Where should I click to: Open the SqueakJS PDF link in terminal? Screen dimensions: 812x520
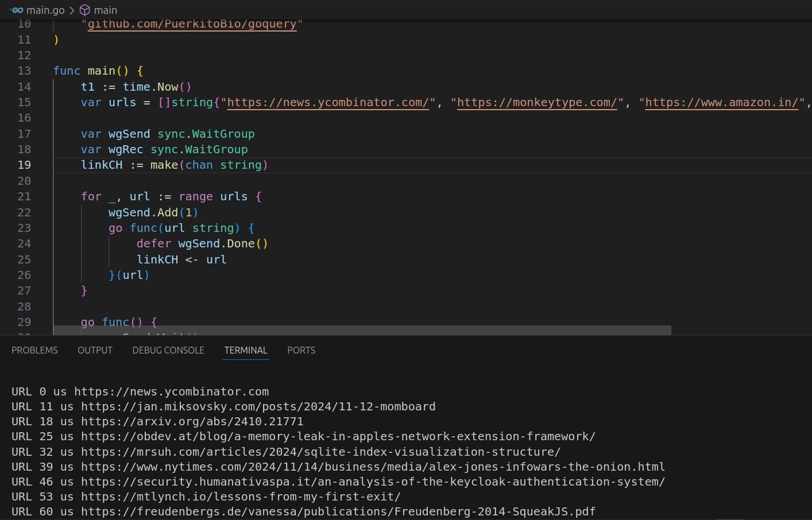[345, 511]
